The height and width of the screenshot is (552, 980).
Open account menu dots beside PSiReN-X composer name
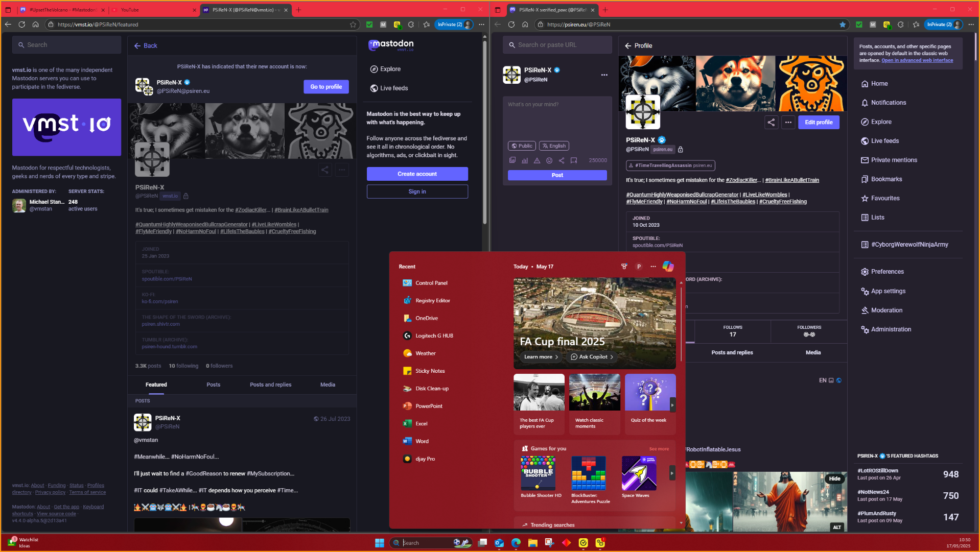(604, 75)
